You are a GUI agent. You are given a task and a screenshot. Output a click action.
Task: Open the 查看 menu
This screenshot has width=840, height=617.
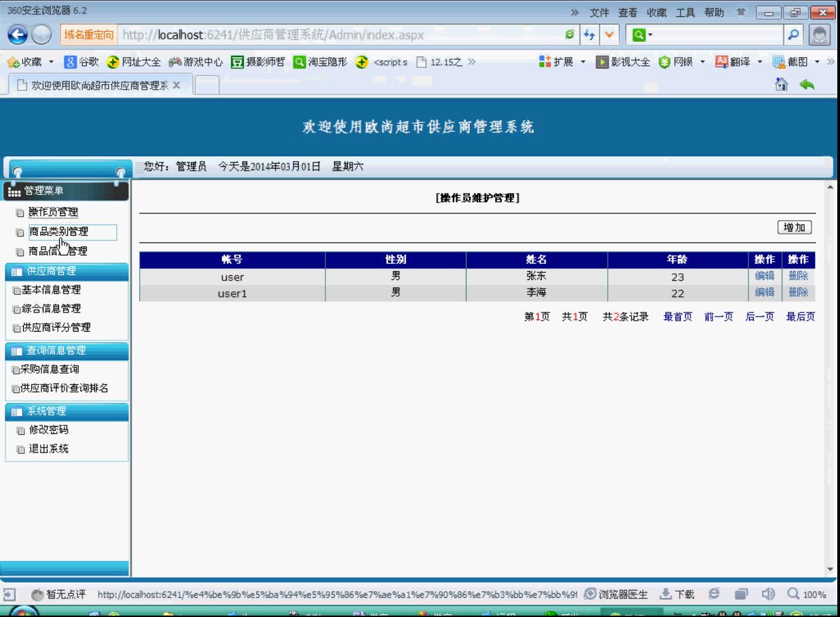pyautogui.click(x=628, y=12)
